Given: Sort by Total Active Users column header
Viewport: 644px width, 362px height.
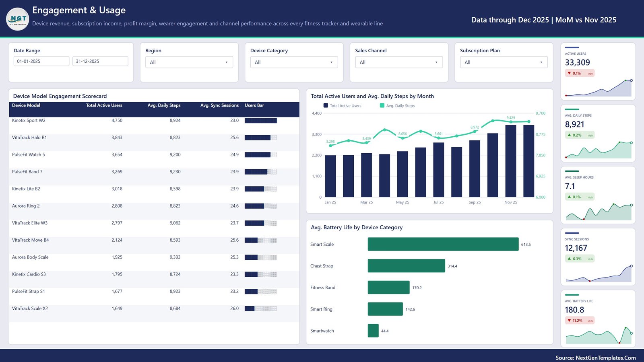Looking at the screenshot, I should click(104, 105).
